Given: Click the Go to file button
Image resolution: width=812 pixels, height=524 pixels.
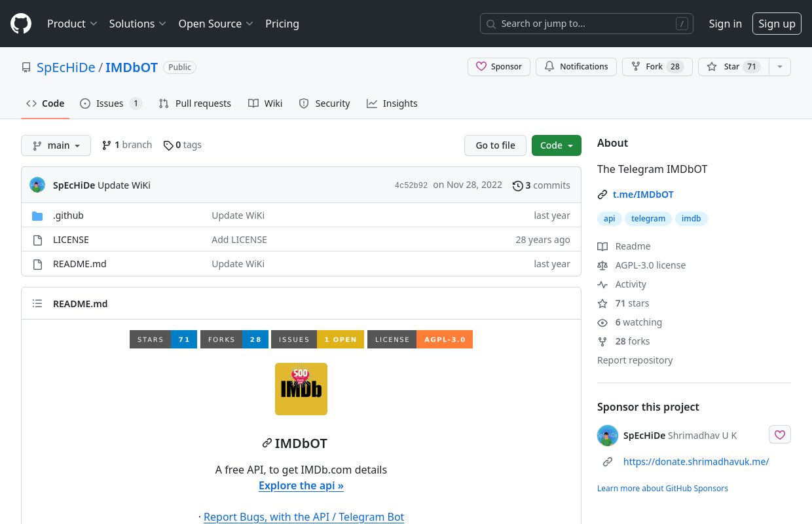Looking at the screenshot, I should click(495, 145).
